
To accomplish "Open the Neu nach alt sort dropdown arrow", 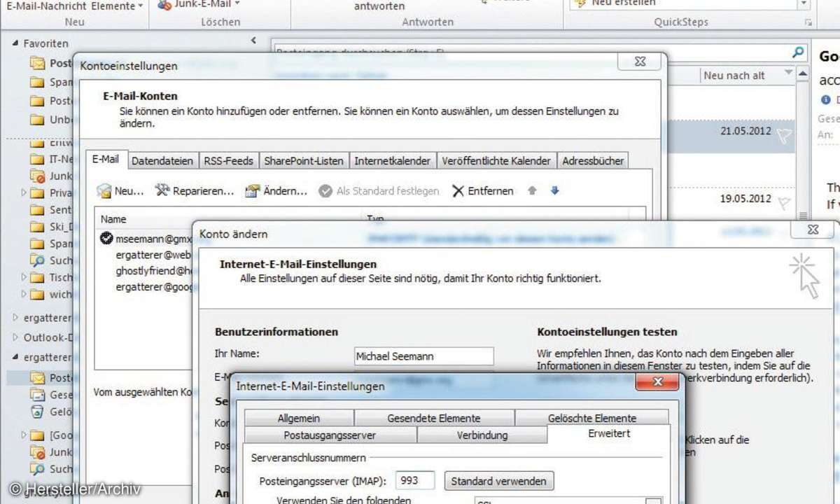I will coord(790,73).
